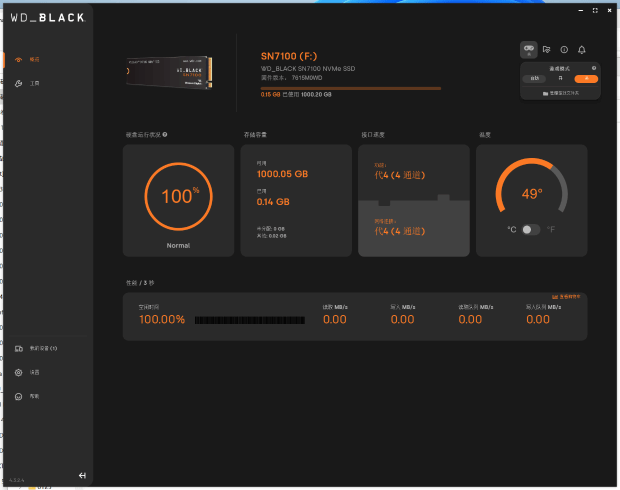
Task: Click the 1000.05 GB available value
Action: click(x=282, y=174)
